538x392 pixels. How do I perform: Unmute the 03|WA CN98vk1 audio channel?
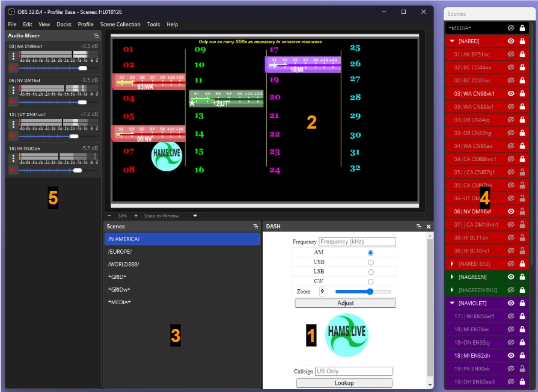click(12, 69)
